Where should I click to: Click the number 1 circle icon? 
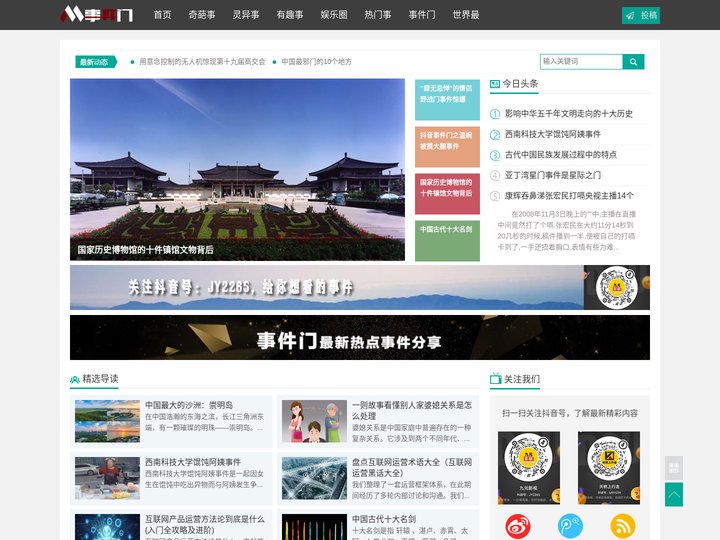(x=495, y=114)
